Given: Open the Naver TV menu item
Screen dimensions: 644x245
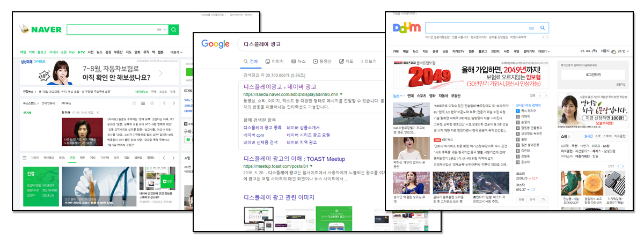Looking at the screenshot, I should pyautogui.click(x=82, y=52).
